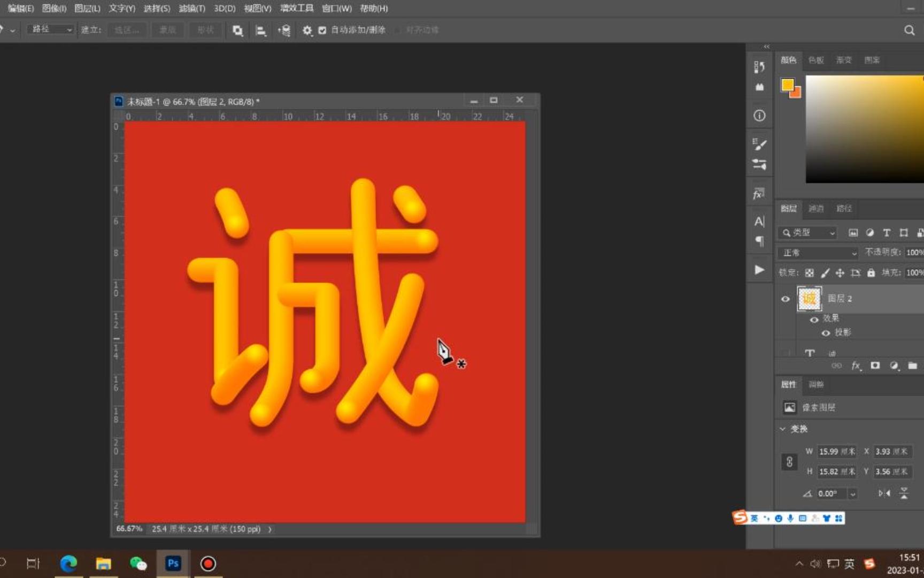Viewport: 924px width, 578px height.
Task: Click the foreground color swatch
Action: tap(787, 85)
